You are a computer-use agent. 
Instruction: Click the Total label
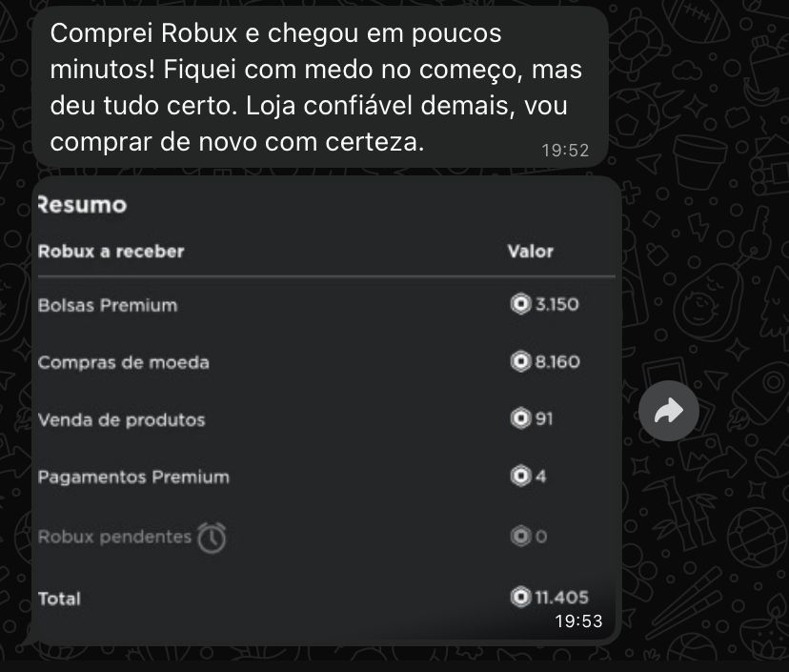58,599
